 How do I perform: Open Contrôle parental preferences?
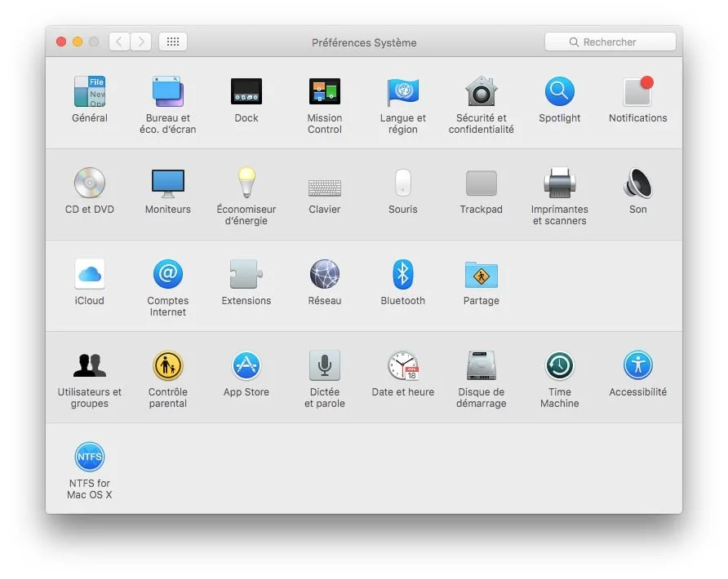coord(167,365)
